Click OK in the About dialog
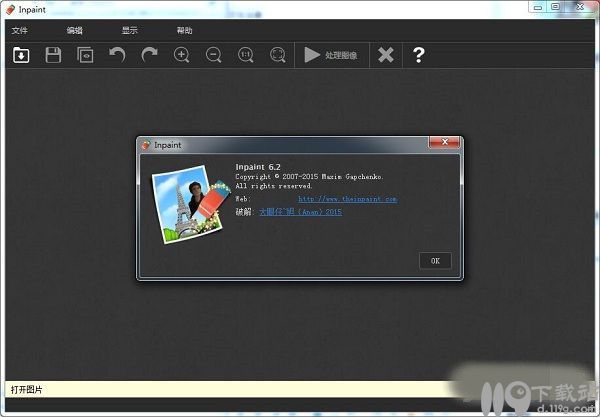The image size is (600, 417). (435, 261)
